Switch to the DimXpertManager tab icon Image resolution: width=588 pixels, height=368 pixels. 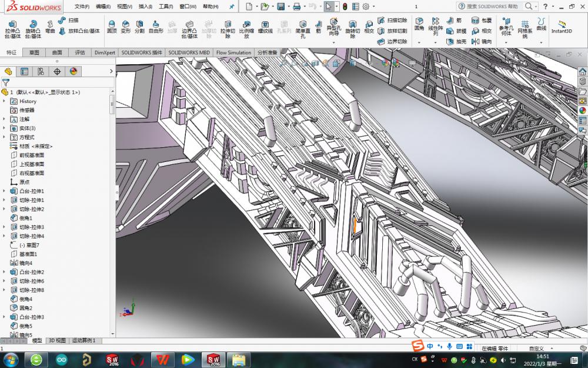[x=57, y=71]
